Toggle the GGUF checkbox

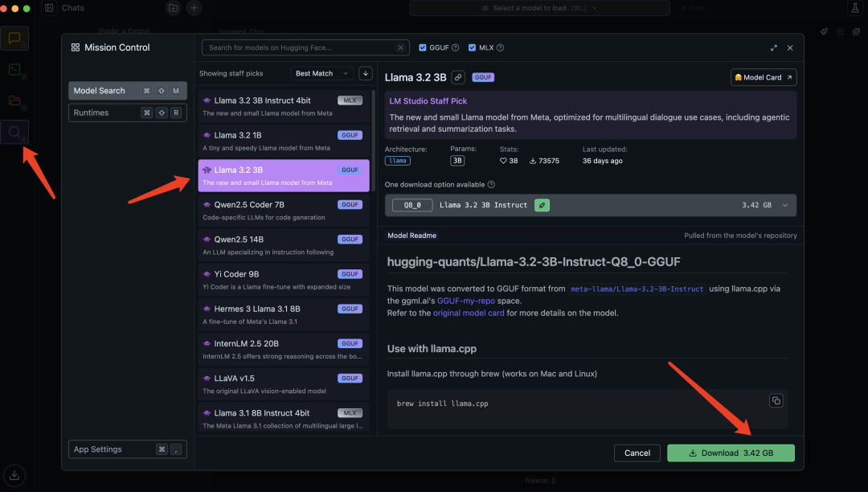(x=423, y=47)
